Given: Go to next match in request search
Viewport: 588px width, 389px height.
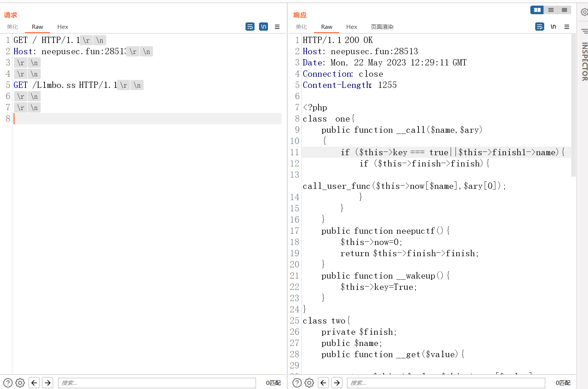Looking at the screenshot, I should click(x=48, y=383).
